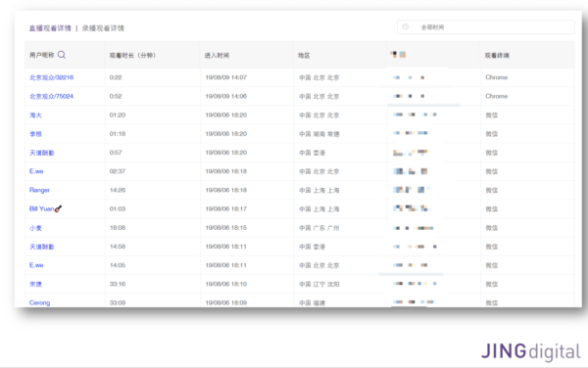This screenshot has height=368, width=588.
Task: Open user 北京观众/75024
Action: [51, 96]
